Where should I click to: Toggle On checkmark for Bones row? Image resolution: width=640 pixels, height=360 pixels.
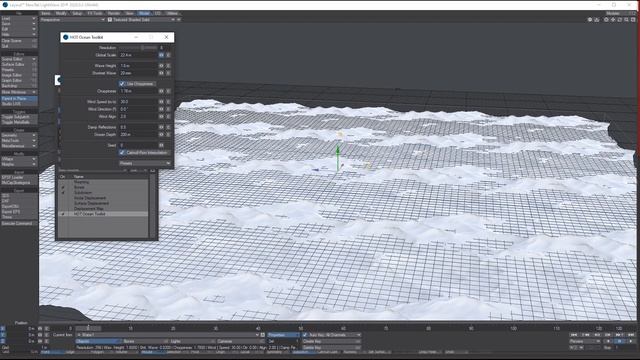63,187
